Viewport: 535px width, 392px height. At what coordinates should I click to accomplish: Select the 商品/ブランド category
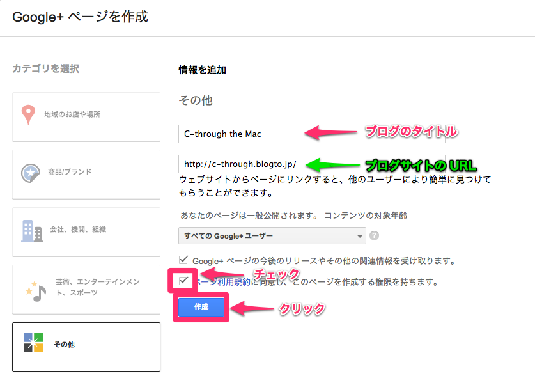(86, 174)
